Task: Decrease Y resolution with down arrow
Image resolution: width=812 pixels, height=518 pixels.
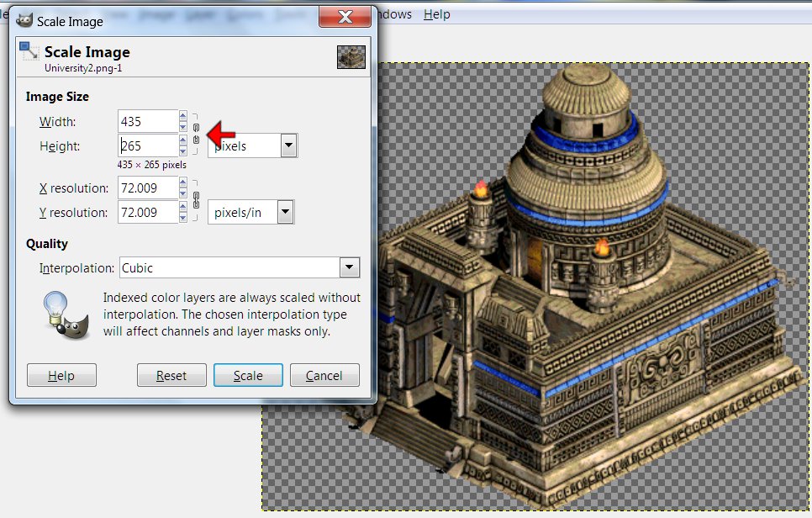Action: [183, 218]
